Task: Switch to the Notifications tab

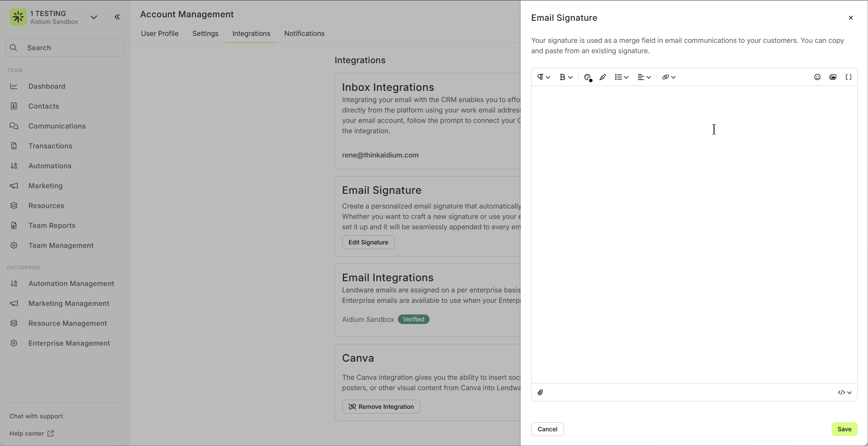Action: 304,33
